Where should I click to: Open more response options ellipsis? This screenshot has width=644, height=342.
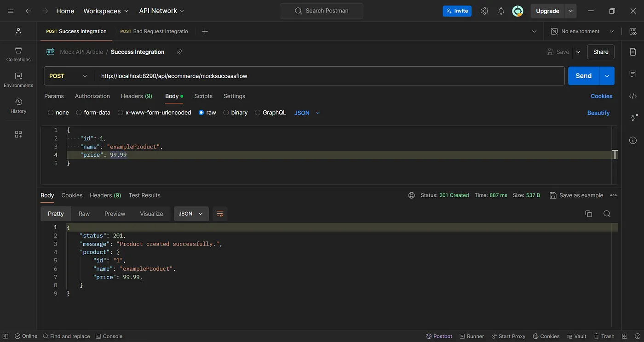point(613,195)
